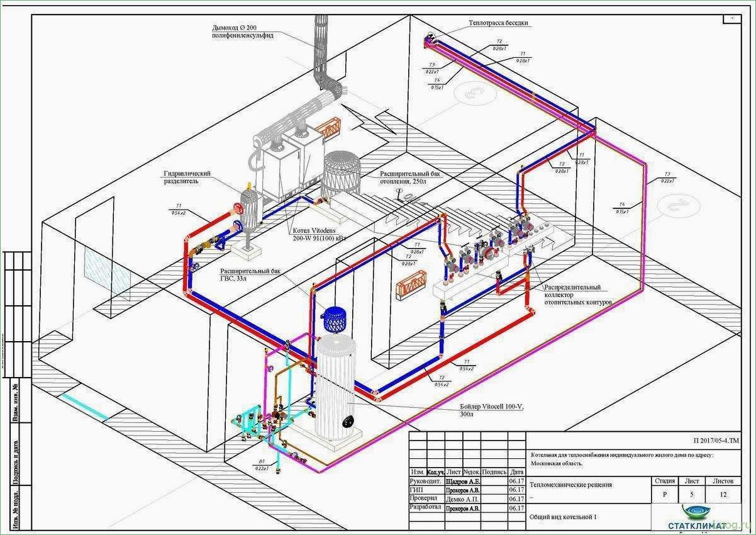756x535 pixels.
Task: Click the 'Бойлер Vitocell 100-V, 300л' label
Action: (x=491, y=411)
